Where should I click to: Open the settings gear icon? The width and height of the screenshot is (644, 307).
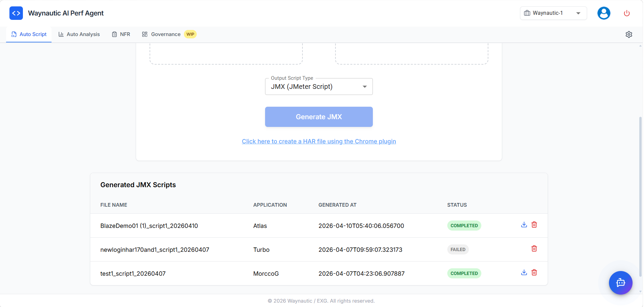pyautogui.click(x=629, y=34)
